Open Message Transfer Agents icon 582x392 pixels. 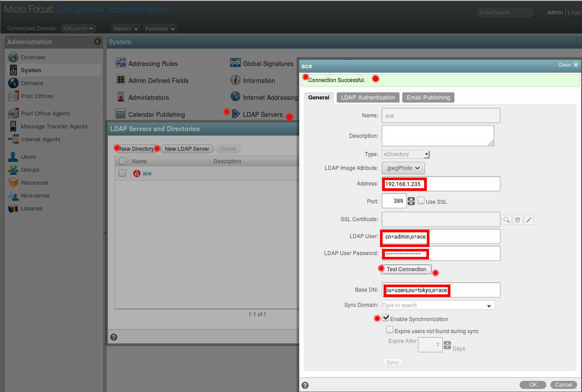(x=13, y=126)
